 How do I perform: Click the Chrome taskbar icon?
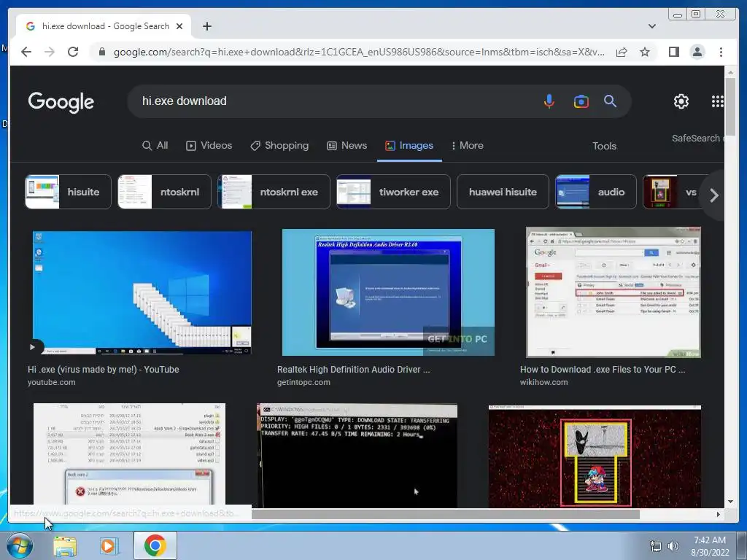coord(155,545)
